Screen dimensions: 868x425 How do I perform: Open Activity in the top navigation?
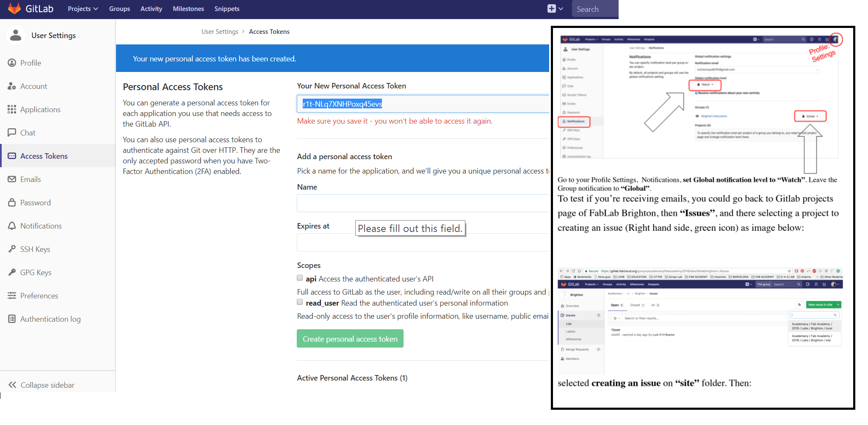pyautogui.click(x=151, y=8)
